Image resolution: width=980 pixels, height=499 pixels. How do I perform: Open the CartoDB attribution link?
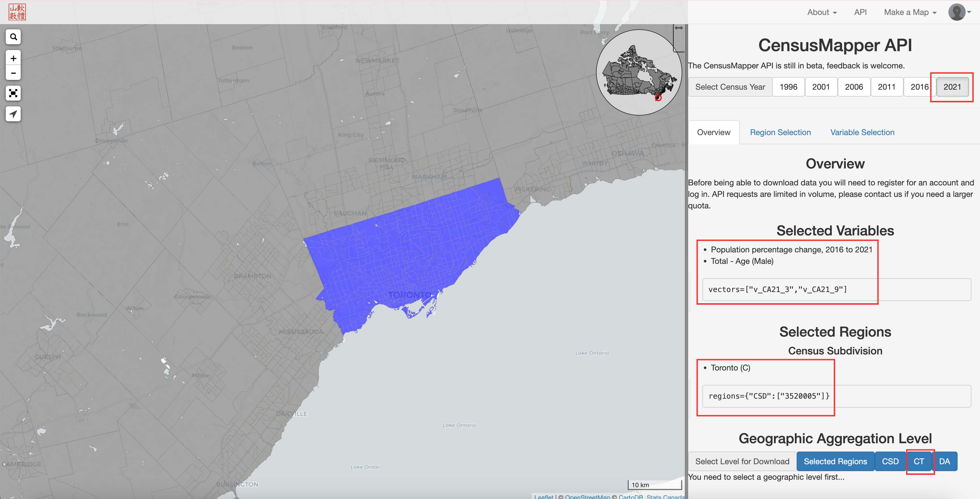(x=630, y=496)
